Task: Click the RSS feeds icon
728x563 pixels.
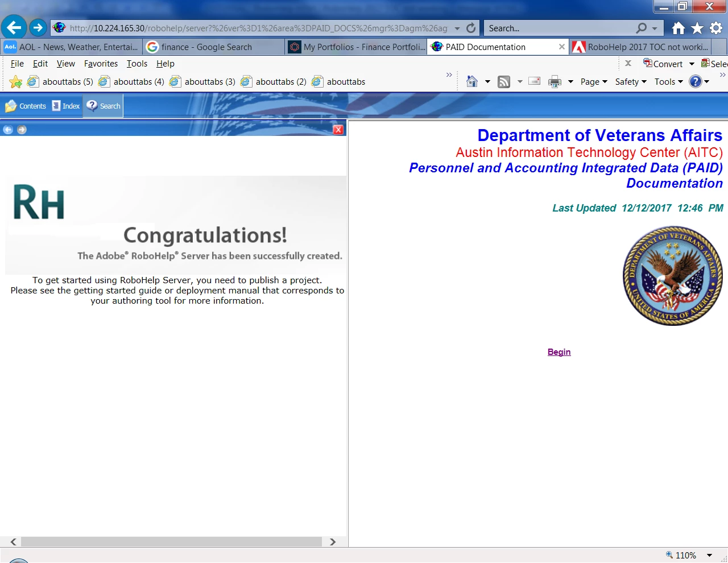Action: point(504,81)
